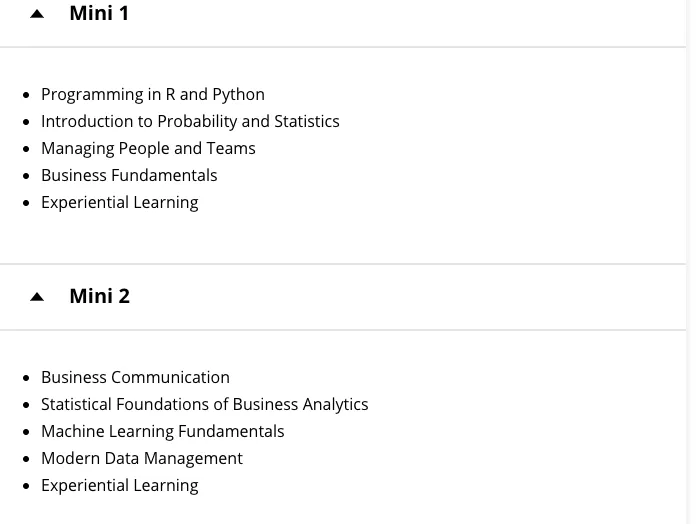Open Introduction to Probability and Statistics
Screen dimensions: 696x524
click(x=190, y=121)
